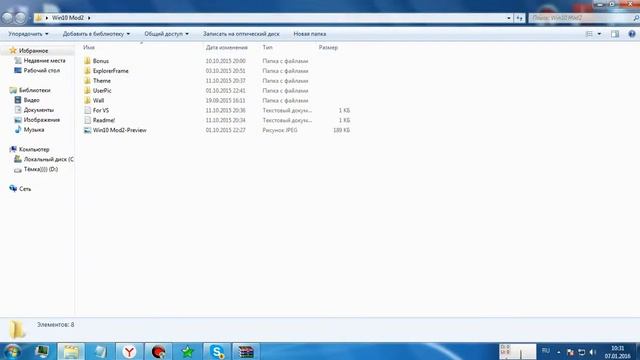Open the Документы library
Screen dimensions: 640x360
tap(38, 110)
